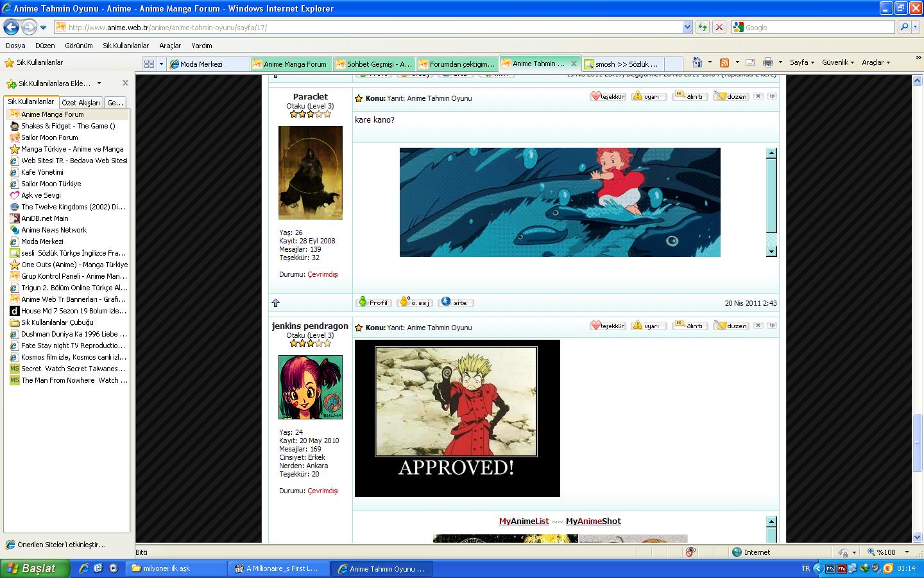924x578 pixels.
Task: Click the Google search input field
Action: coord(819,27)
